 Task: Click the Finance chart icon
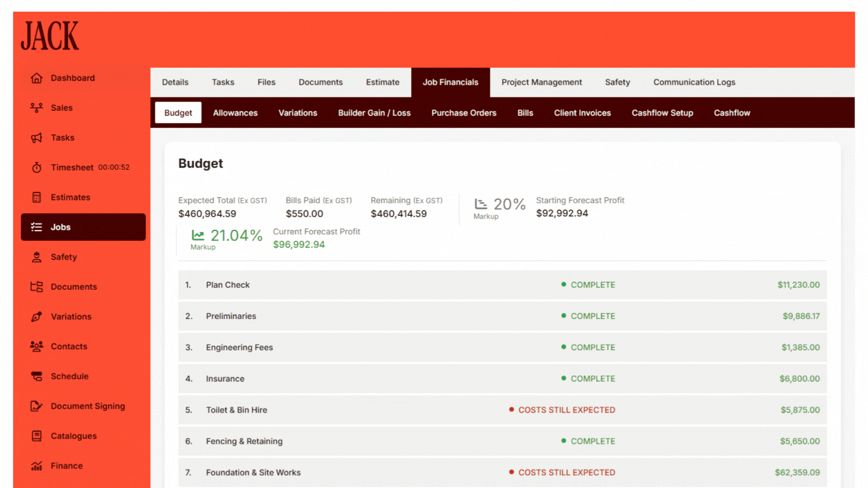coord(37,466)
